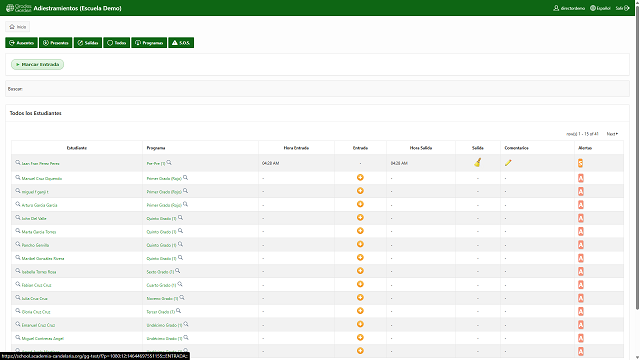
Task: Click magnifier beside Sexto Grado program
Action: point(178,271)
